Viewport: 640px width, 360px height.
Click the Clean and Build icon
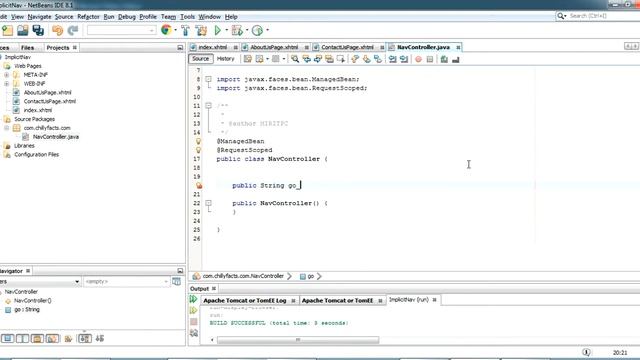[x=201, y=30]
